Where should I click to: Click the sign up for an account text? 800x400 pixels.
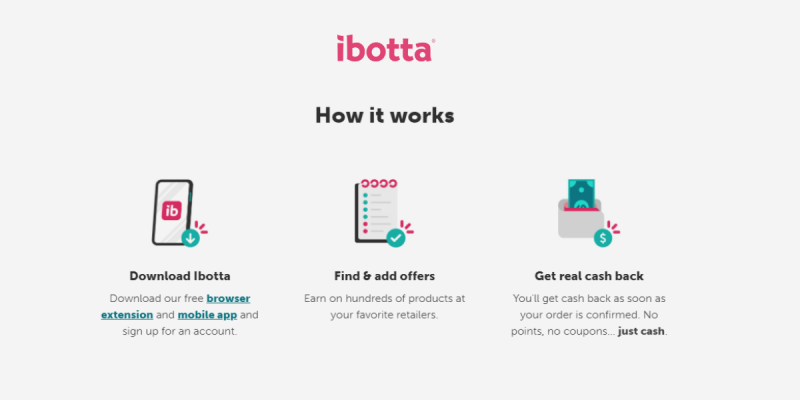[x=180, y=331]
